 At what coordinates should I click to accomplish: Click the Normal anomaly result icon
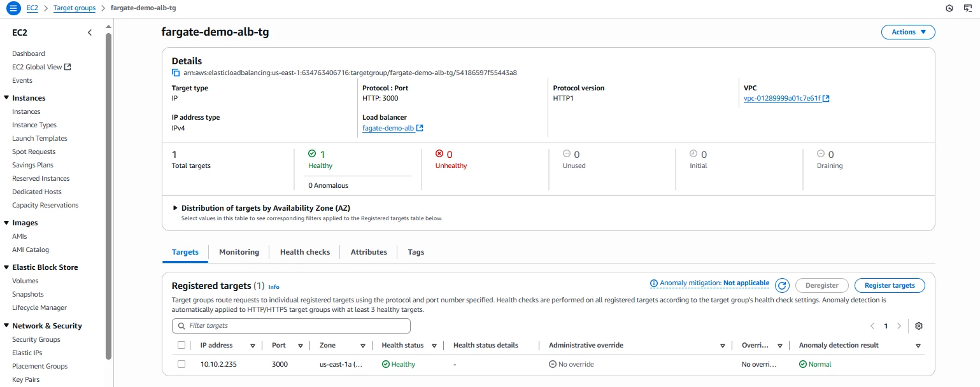point(803,364)
